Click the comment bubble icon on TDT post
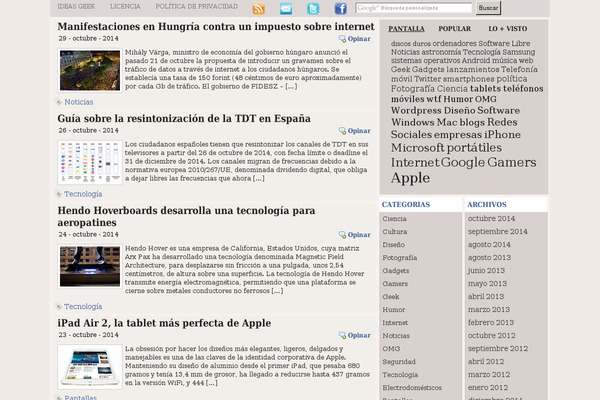 click(x=342, y=131)
